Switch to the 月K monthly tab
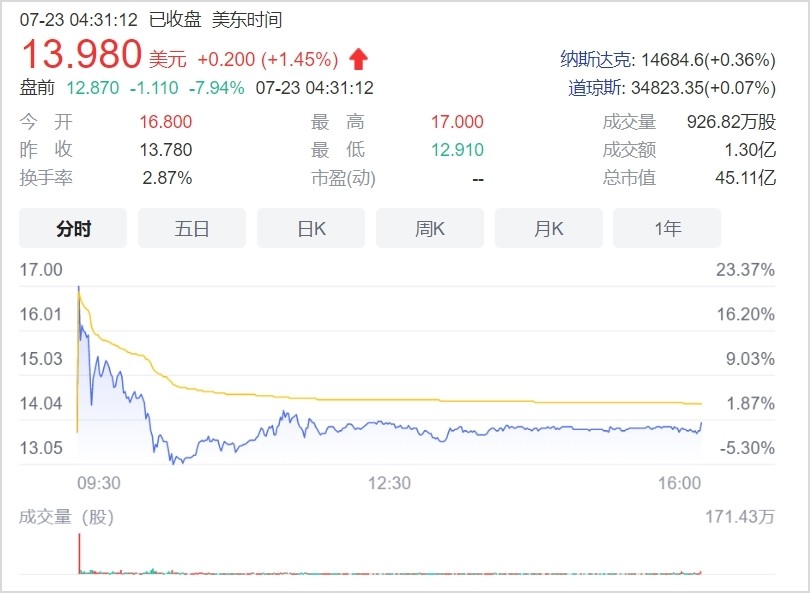This screenshot has width=810, height=593. point(548,229)
